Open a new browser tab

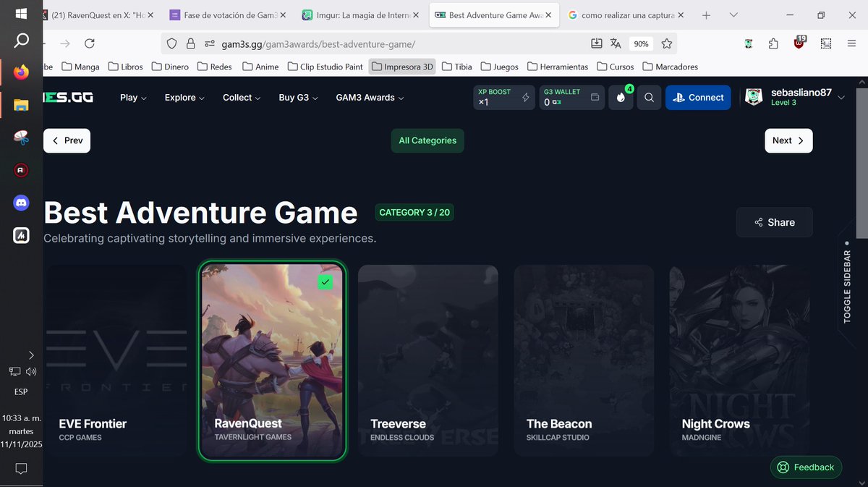tap(706, 15)
